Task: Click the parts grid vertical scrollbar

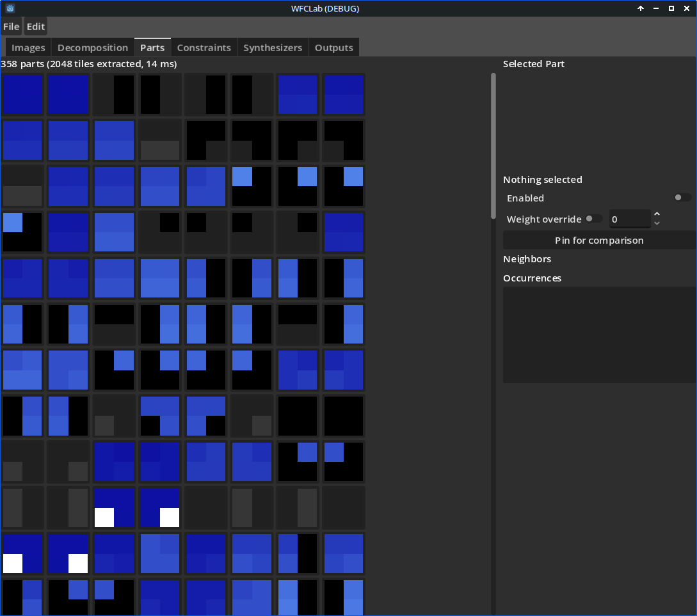Action: (493, 146)
